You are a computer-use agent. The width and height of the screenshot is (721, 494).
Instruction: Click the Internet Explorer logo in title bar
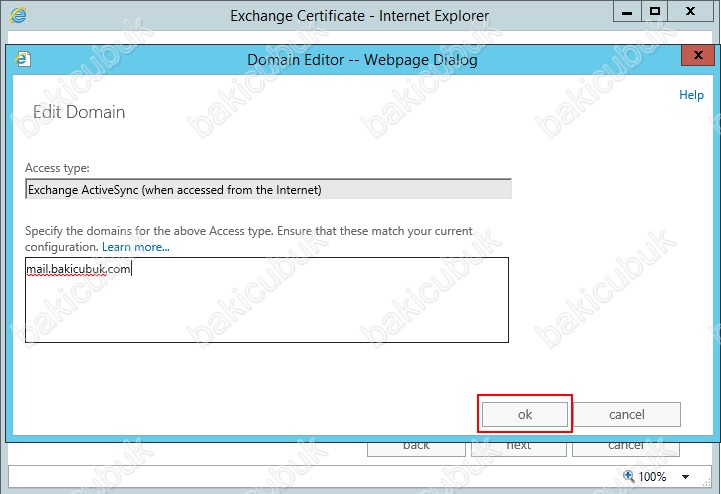[18, 15]
